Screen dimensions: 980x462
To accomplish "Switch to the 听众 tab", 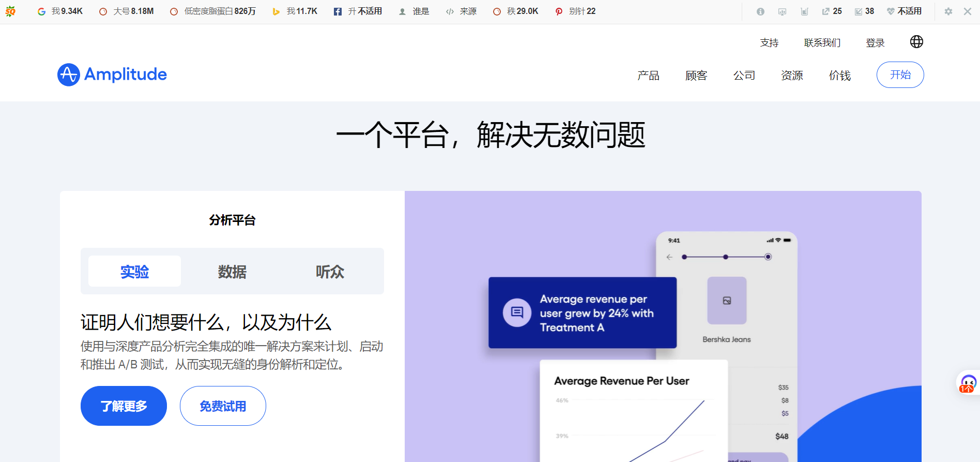I will click(330, 271).
